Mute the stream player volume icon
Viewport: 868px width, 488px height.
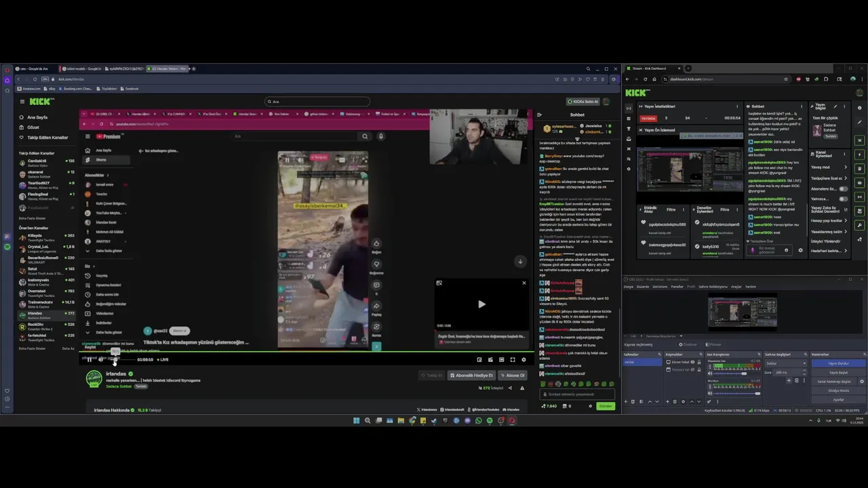(x=100, y=360)
